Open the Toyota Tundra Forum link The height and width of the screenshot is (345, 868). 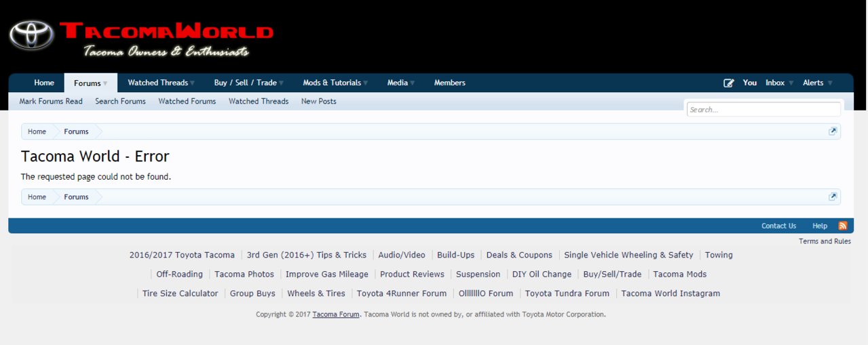pos(567,293)
